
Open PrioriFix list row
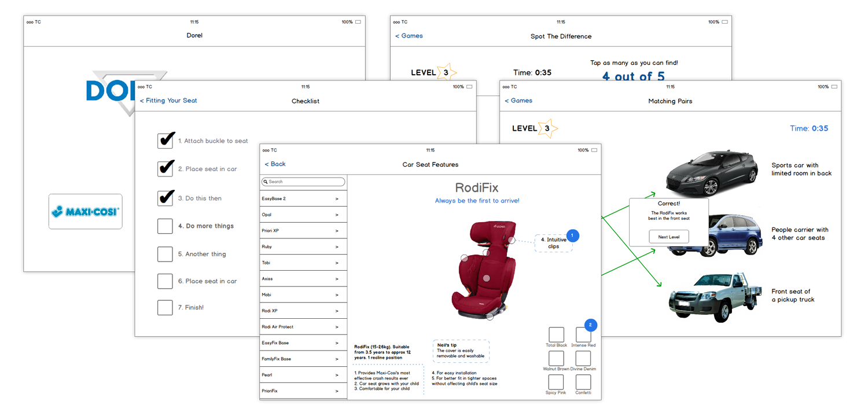(x=303, y=391)
